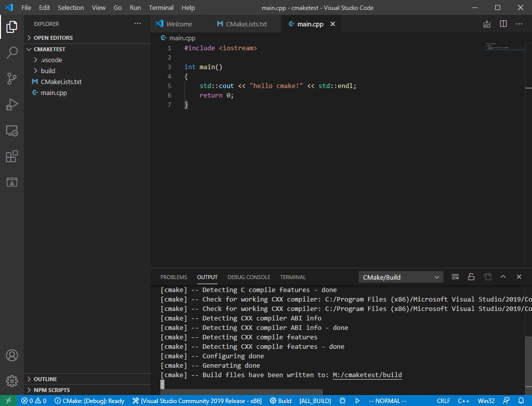
Task: Click the VS Code logo in title bar
Action: point(9,7)
